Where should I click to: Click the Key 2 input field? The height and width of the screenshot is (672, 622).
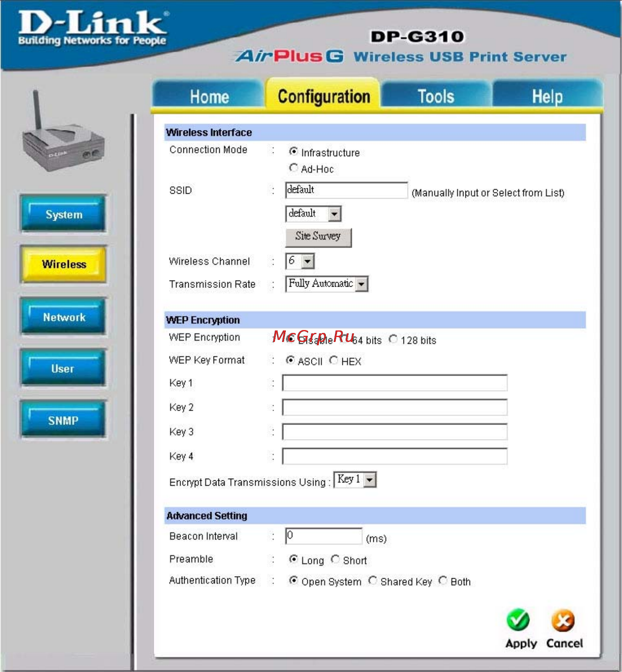pos(394,407)
